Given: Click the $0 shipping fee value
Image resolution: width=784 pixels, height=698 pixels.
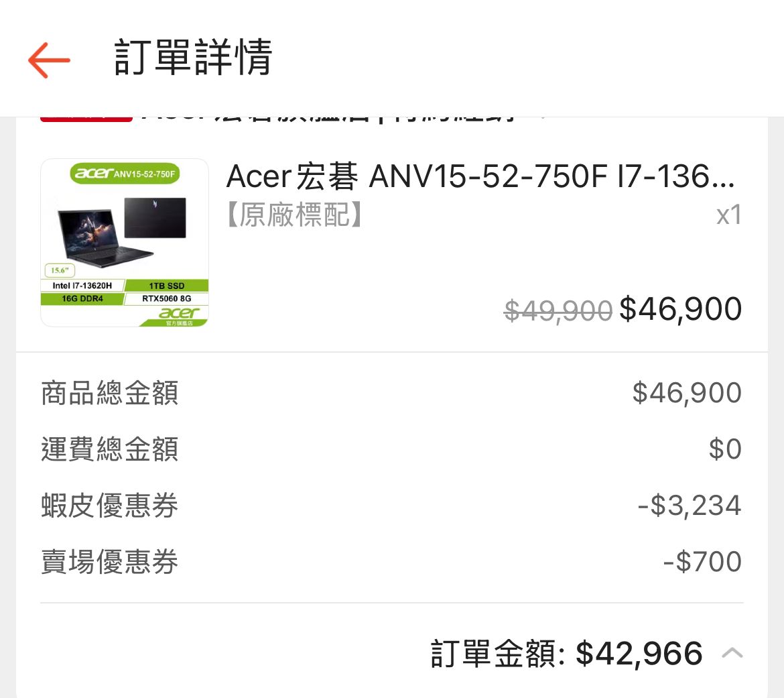Looking at the screenshot, I should tap(725, 449).
